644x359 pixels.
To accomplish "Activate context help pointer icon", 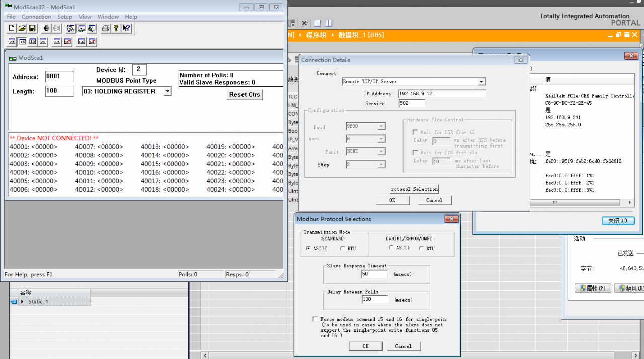I will [126, 28].
